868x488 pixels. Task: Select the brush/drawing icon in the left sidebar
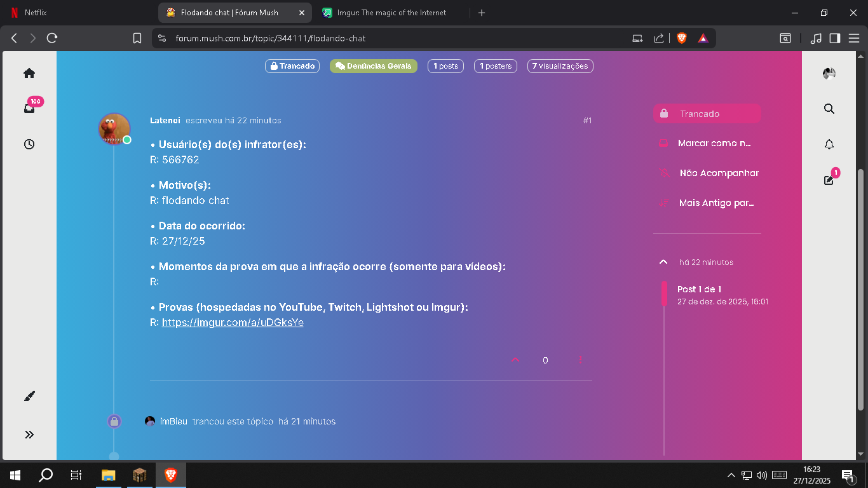click(29, 395)
